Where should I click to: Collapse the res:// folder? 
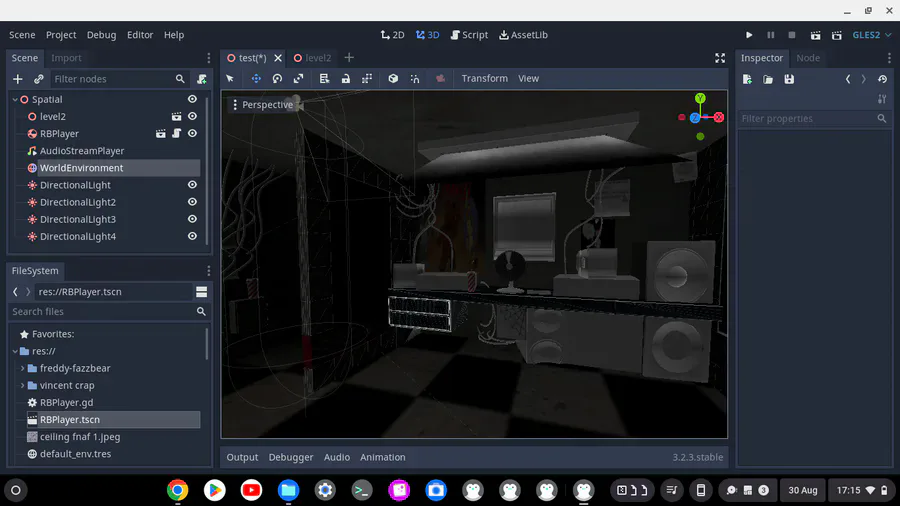15,351
